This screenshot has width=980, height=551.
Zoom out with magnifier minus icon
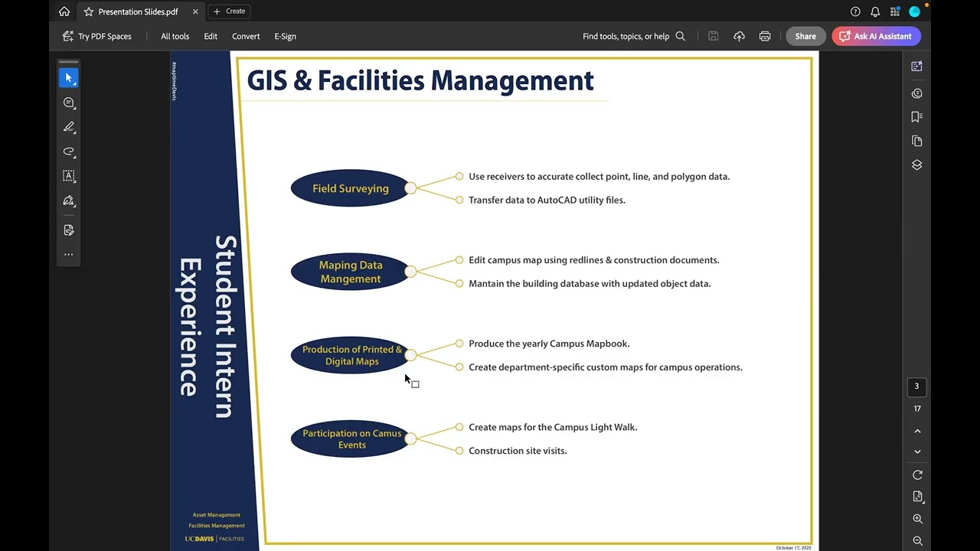[x=917, y=541]
